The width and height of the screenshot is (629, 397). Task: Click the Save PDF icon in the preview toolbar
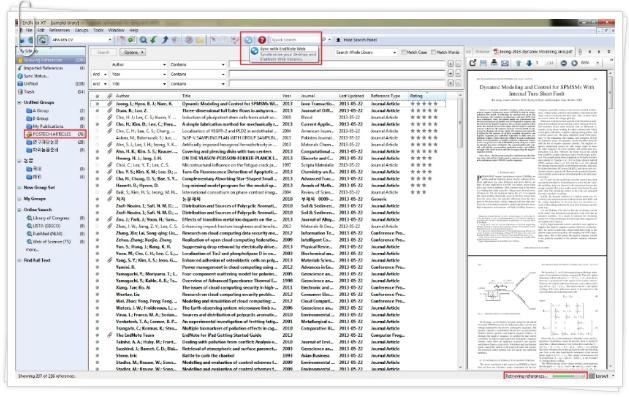[483, 63]
